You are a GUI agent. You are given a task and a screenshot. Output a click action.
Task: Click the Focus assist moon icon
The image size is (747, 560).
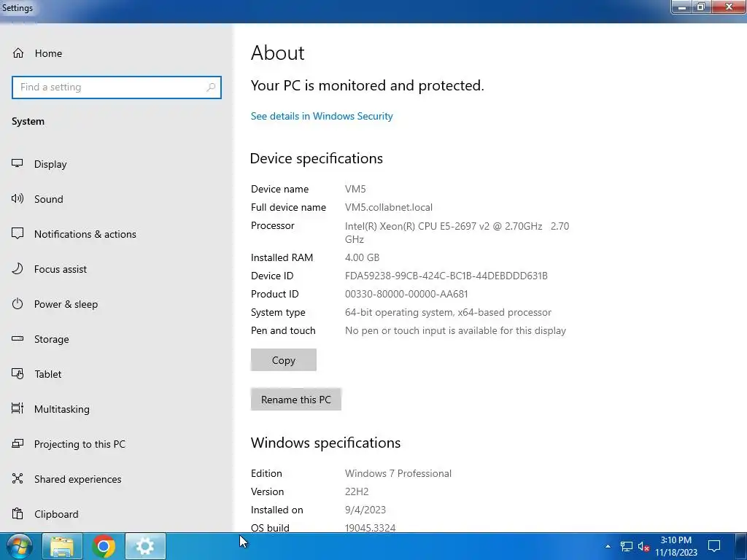(18, 268)
